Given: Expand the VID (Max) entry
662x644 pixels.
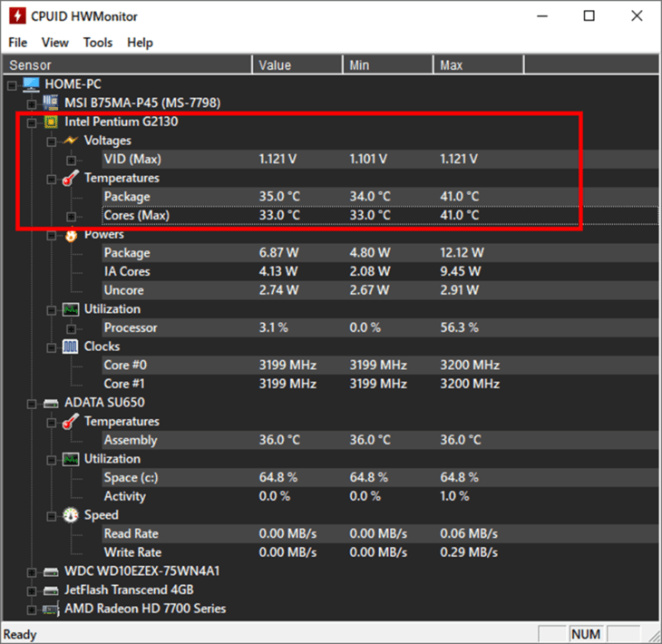Looking at the screenshot, I should point(72,161).
